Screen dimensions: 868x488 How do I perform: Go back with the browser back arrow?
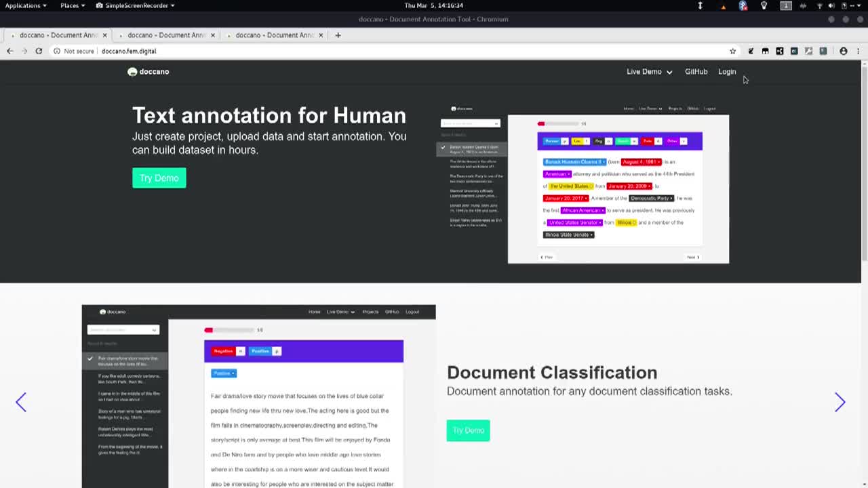(x=9, y=51)
